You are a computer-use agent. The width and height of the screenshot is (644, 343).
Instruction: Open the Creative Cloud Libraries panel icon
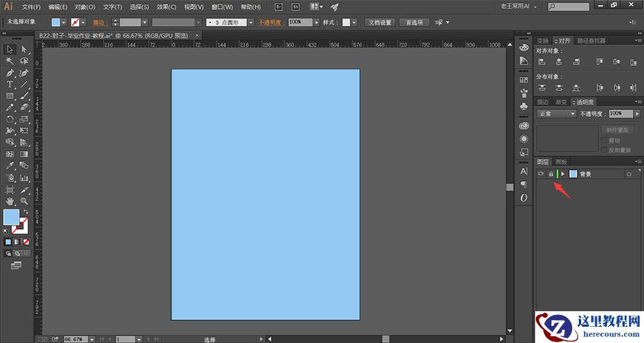click(x=524, y=126)
